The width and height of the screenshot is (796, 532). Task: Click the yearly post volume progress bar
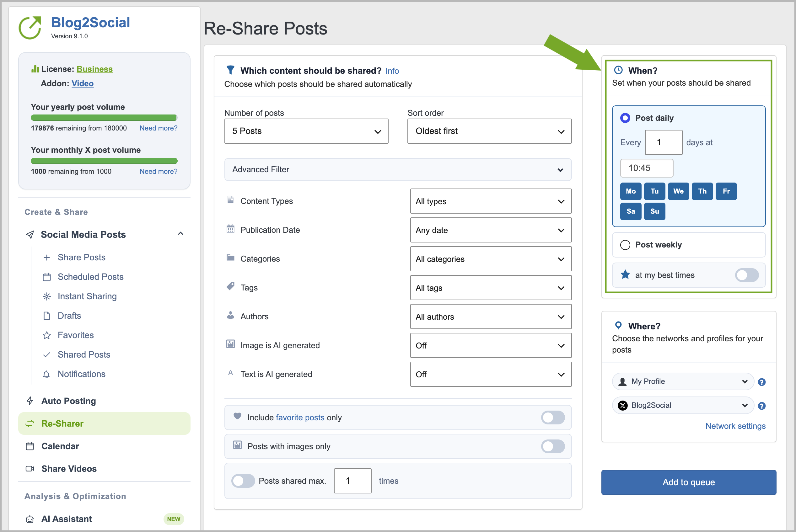(x=104, y=118)
